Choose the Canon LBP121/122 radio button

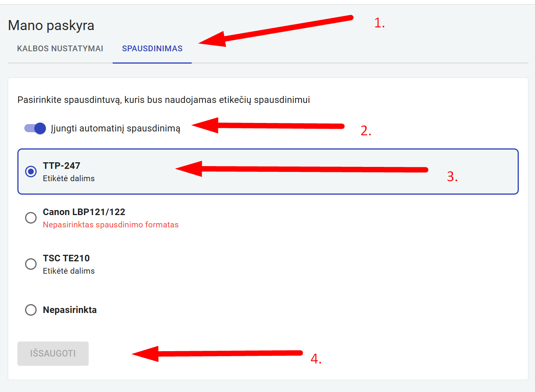[x=31, y=218]
